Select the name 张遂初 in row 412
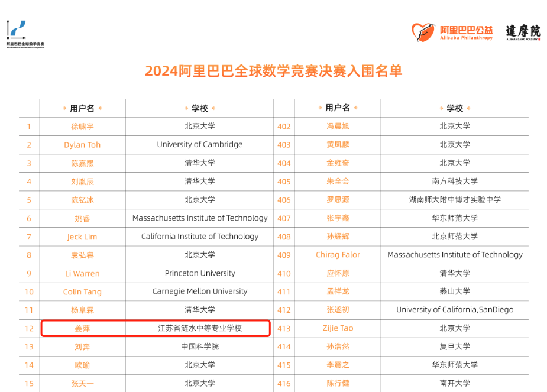Image resolution: width=547 pixels, height=392 pixels. click(x=338, y=310)
